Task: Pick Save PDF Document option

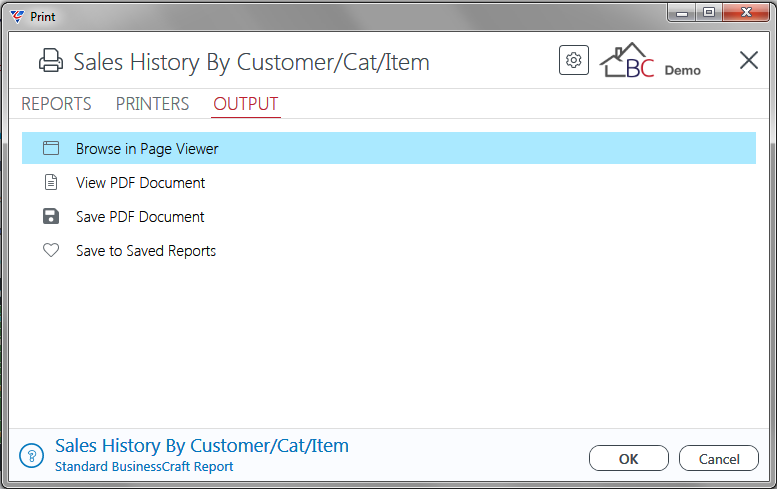Action: pos(140,217)
